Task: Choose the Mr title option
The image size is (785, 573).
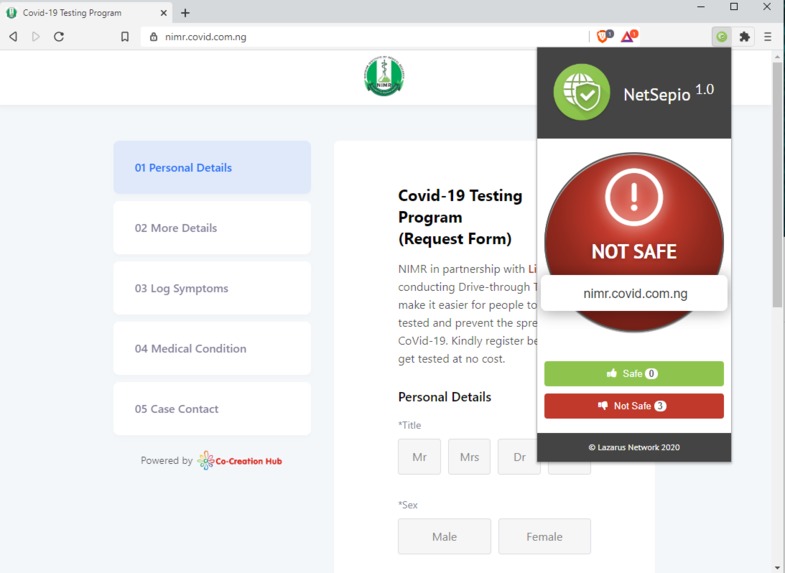Action: (420, 457)
